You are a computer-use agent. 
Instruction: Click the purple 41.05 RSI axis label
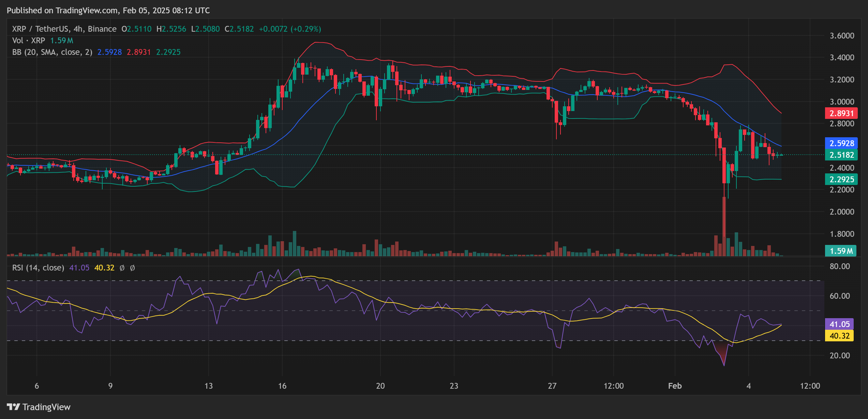pos(839,324)
